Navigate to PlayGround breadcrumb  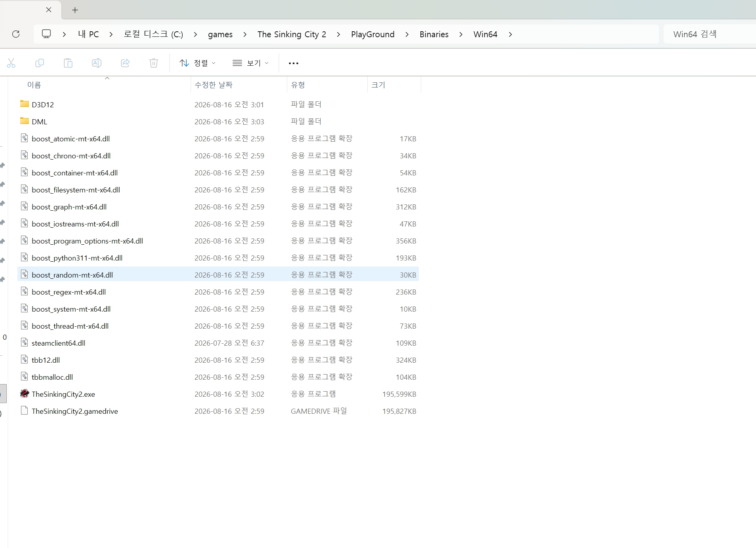click(x=373, y=34)
